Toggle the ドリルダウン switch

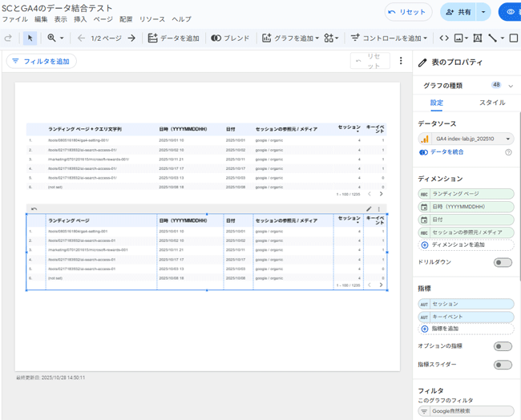pos(503,262)
